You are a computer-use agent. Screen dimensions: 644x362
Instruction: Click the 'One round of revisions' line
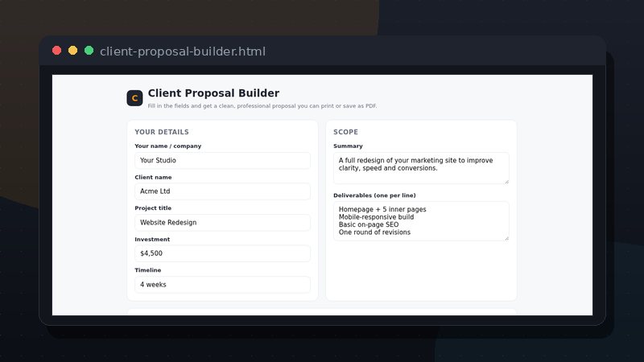coord(374,232)
